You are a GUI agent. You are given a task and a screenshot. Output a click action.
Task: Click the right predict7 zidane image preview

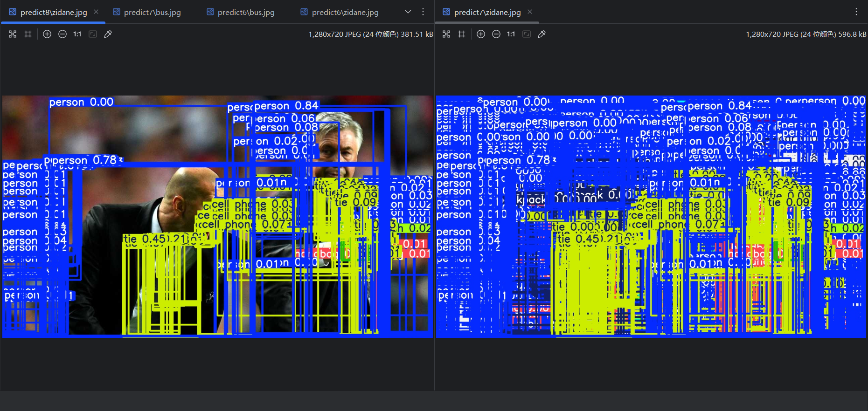tap(651, 217)
